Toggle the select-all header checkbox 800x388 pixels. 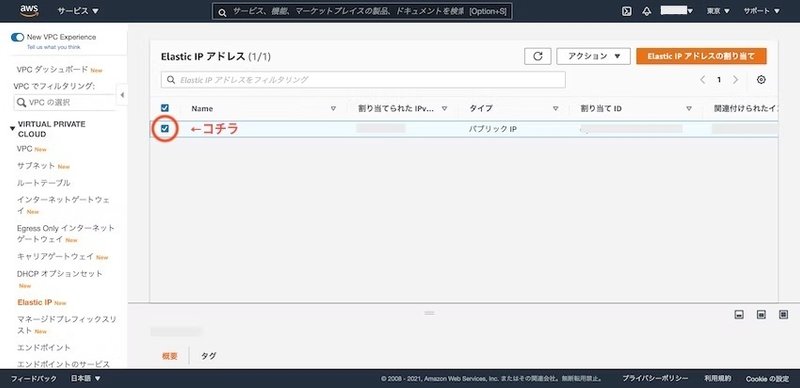165,108
